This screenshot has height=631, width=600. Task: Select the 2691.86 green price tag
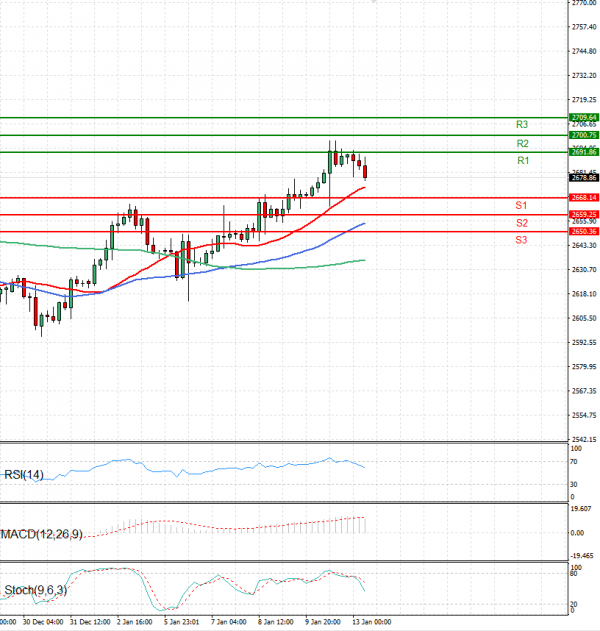[584, 152]
